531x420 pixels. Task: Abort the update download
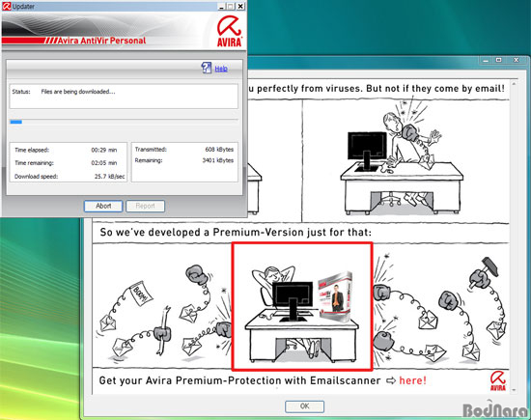pos(103,206)
